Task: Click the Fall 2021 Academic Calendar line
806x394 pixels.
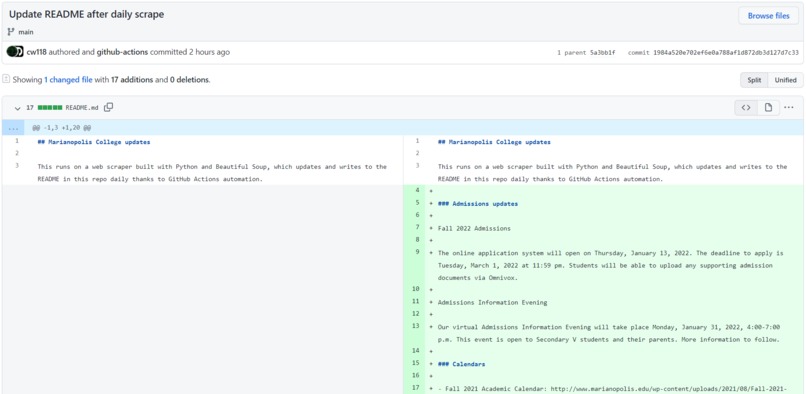Action: (613, 389)
